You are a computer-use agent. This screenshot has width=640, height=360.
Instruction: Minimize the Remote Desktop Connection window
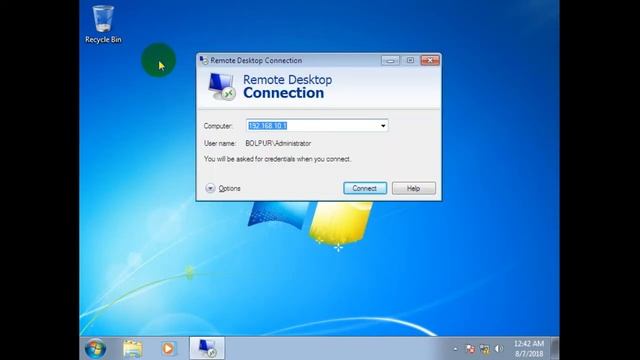coord(390,60)
